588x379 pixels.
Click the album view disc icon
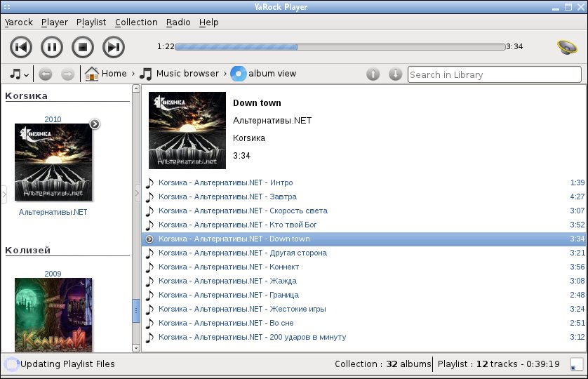coord(238,74)
